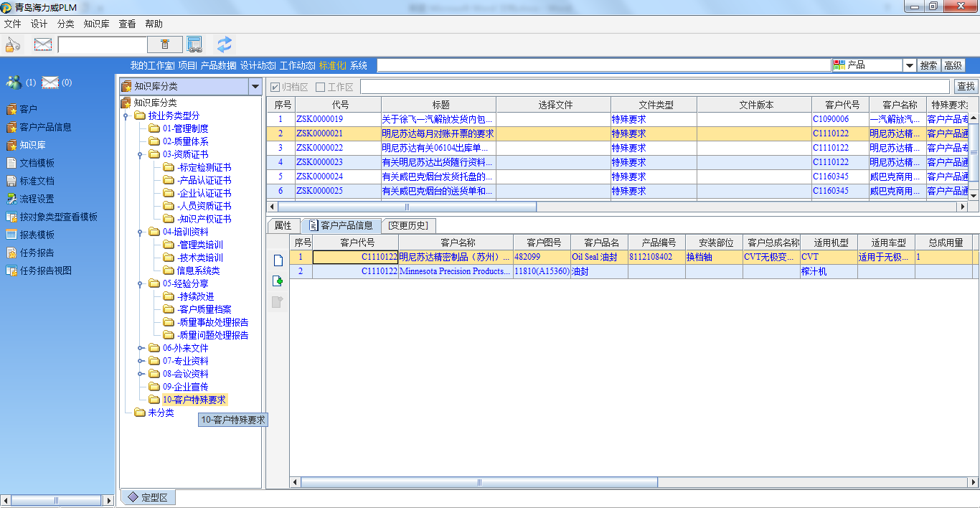Click the envelope mail icon in toolbar

click(43, 44)
